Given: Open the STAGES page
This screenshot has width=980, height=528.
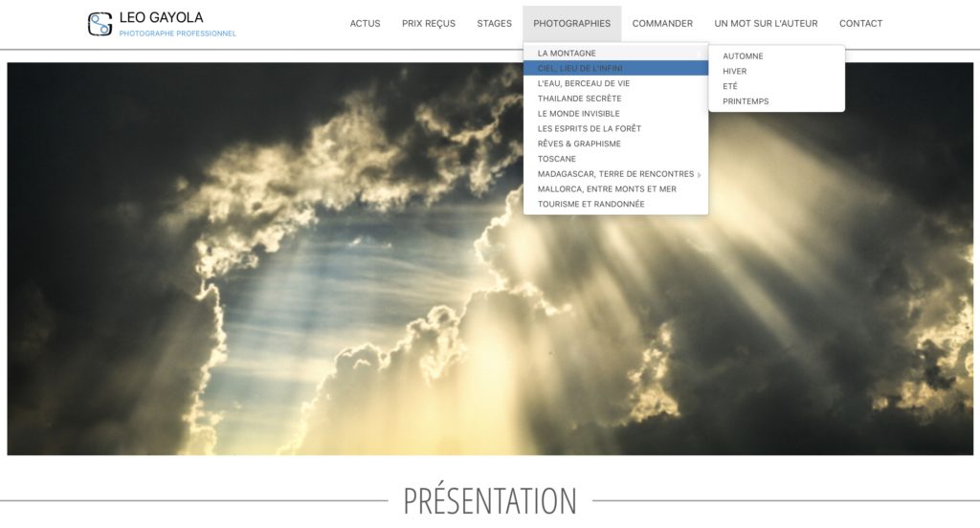Looking at the screenshot, I should pyautogui.click(x=495, y=24).
